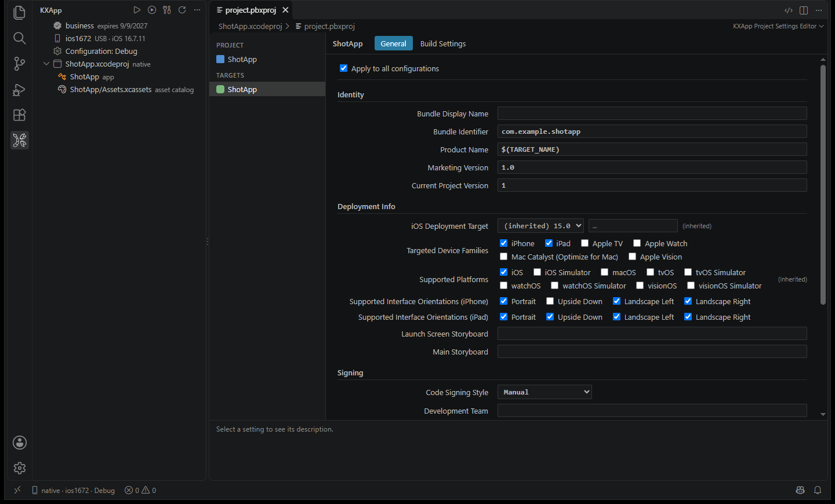Uncheck the iPad device family checkbox

point(549,243)
